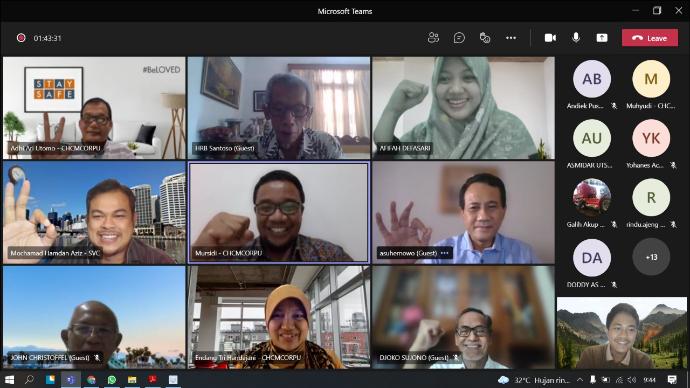Open WhatsApp from the taskbar
This screenshot has width=690, height=388.
click(x=112, y=379)
